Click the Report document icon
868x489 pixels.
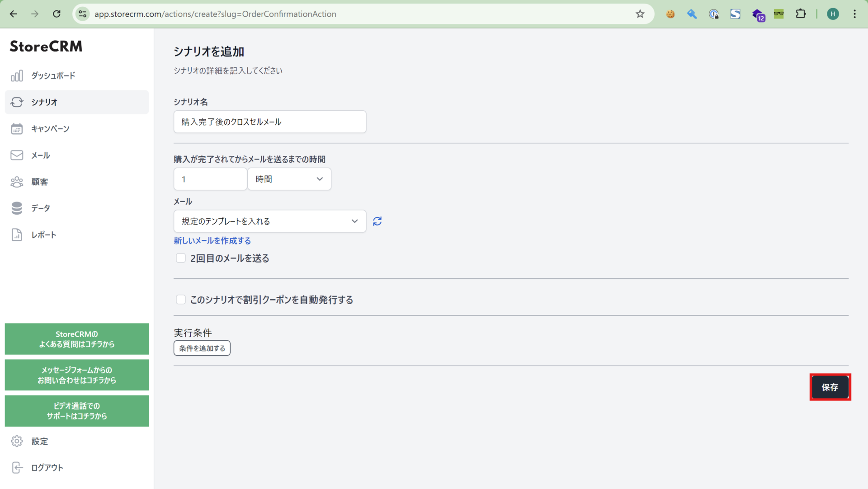click(17, 235)
